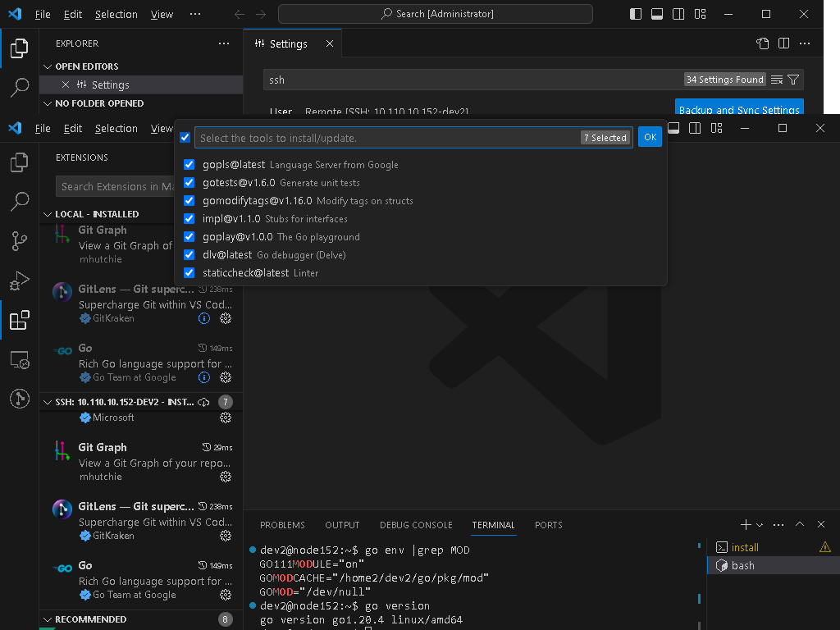The width and height of the screenshot is (840, 630).
Task: Open Source Control view in activity bar
Action: pyautogui.click(x=20, y=240)
